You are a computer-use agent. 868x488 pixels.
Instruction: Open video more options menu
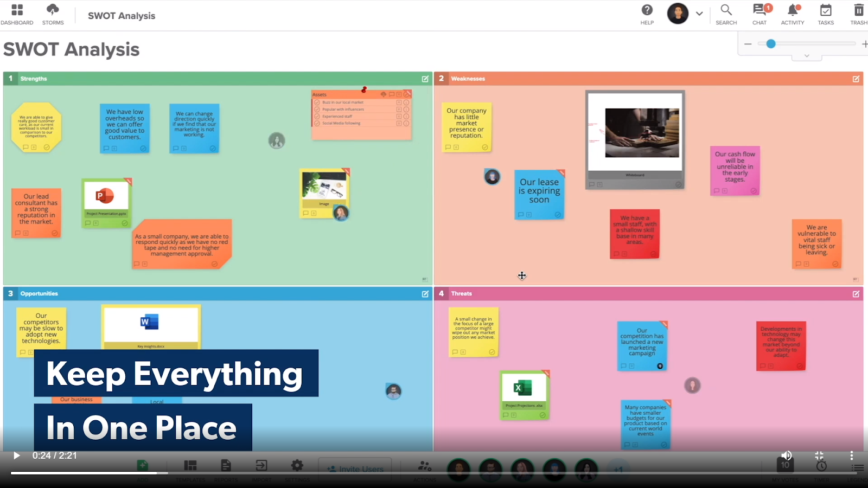(852, 455)
